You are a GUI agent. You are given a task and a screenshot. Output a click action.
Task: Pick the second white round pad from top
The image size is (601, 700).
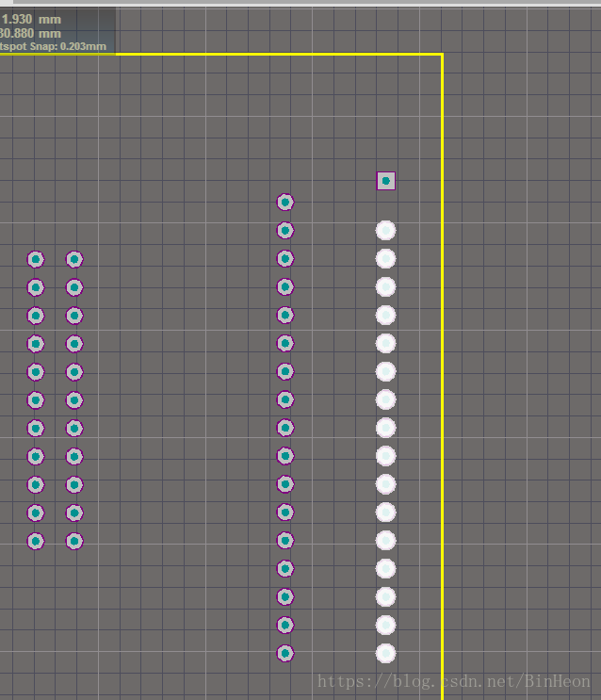385,259
